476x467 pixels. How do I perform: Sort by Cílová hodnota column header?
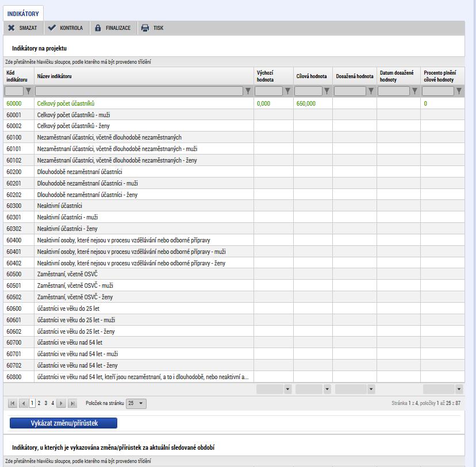pyautogui.click(x=313, y=76)
